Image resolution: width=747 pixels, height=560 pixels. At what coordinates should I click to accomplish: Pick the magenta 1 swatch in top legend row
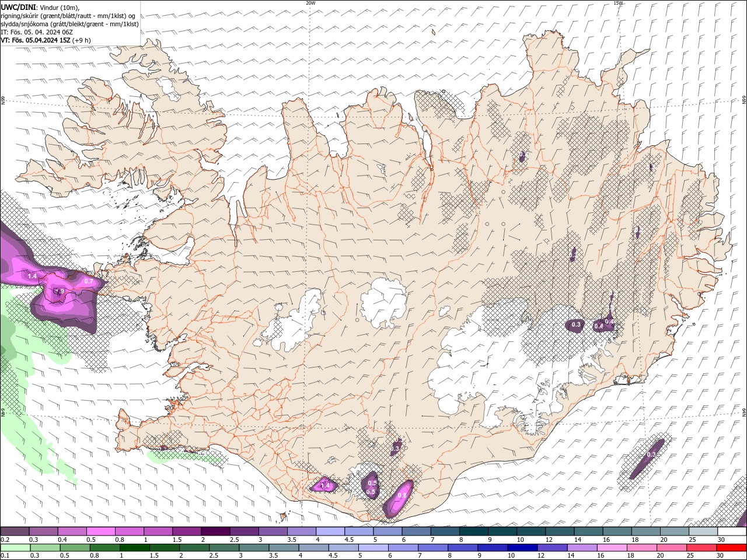pos(158,531)
